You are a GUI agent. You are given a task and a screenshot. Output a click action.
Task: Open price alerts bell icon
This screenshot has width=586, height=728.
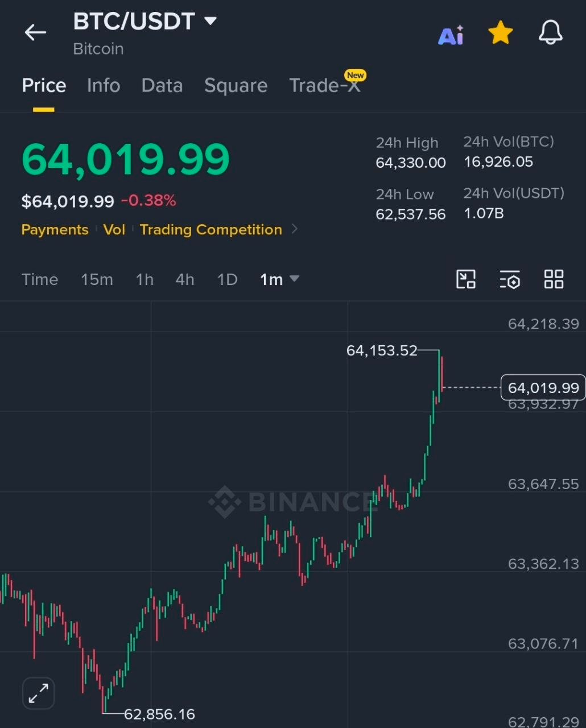point(551,33)
